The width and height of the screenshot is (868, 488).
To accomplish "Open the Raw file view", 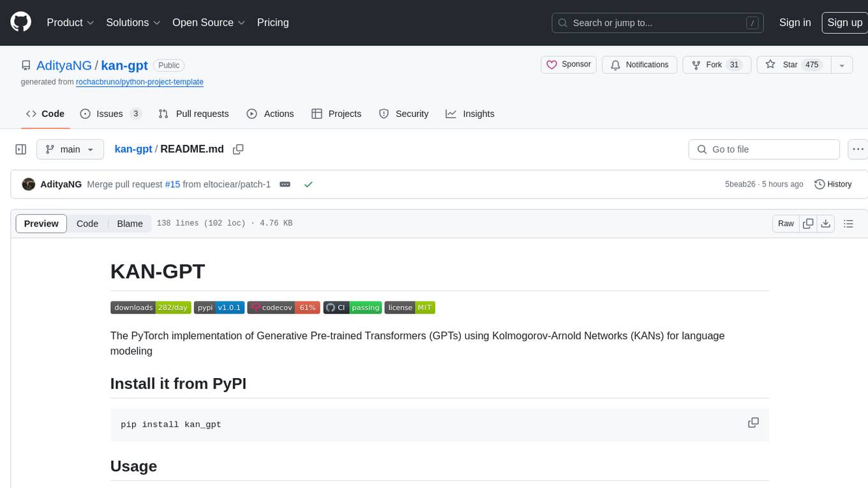I will click(x=786, y=224).
